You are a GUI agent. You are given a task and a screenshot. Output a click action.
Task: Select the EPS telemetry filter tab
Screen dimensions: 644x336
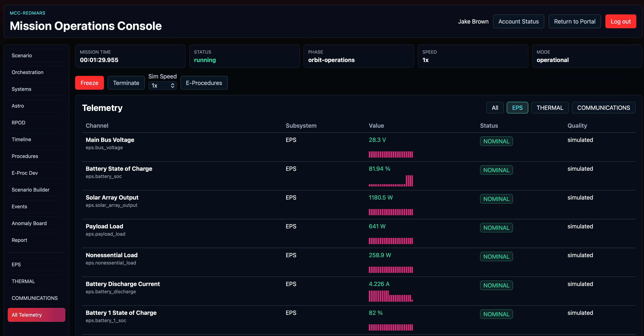pos(517,108)
